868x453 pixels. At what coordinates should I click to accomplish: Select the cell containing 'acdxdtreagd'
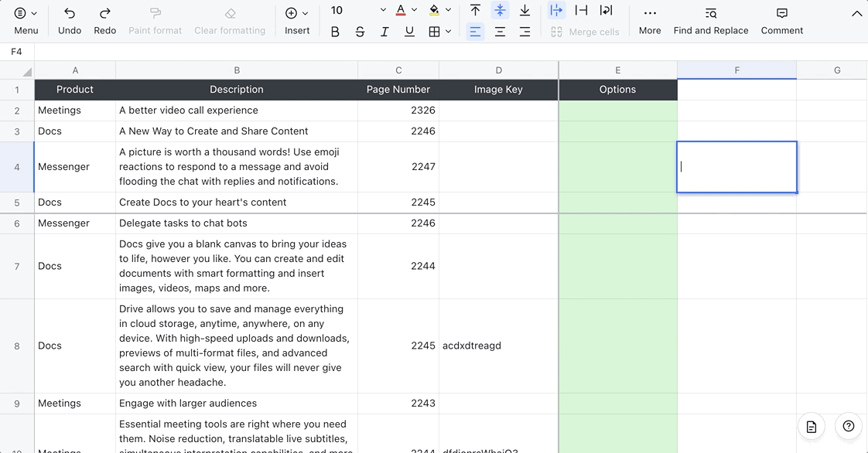point(498,346)
